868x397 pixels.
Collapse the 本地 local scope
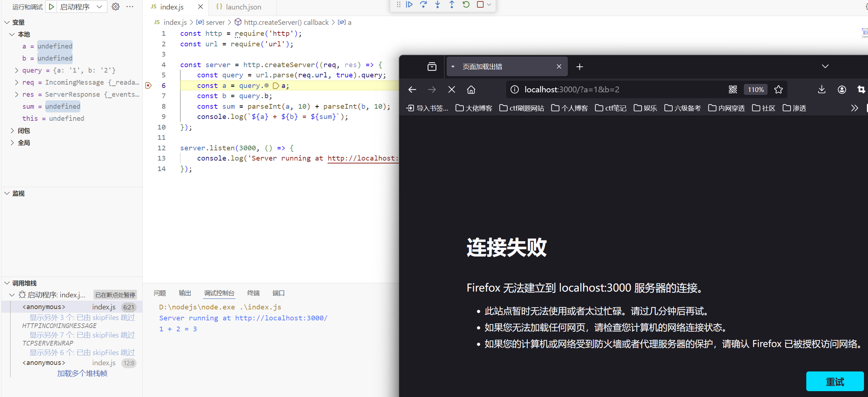[12, 34]
